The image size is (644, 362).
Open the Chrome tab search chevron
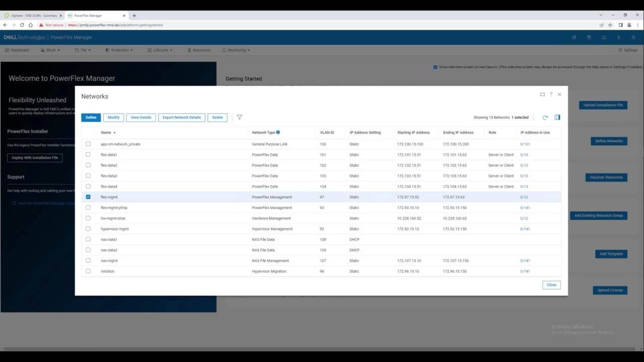coord(601,15)
